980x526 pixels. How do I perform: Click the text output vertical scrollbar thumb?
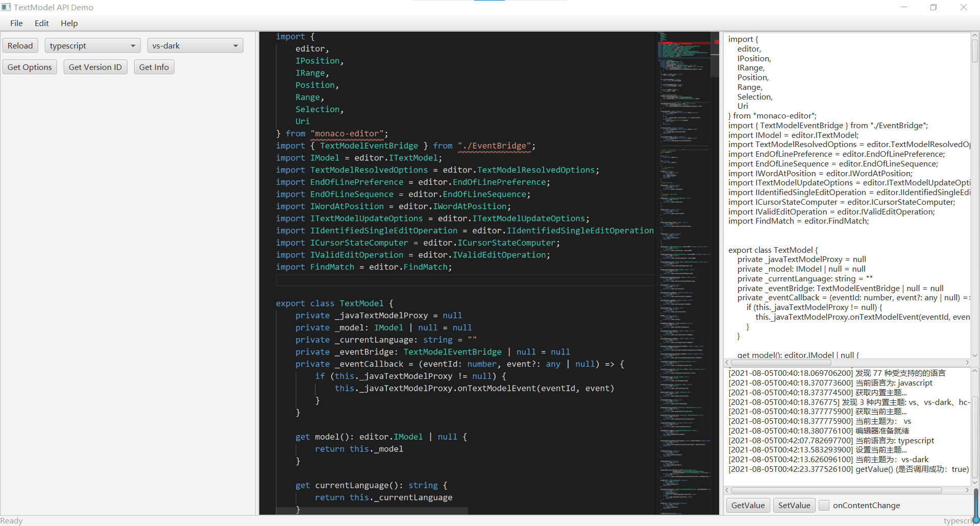point(975,51)
